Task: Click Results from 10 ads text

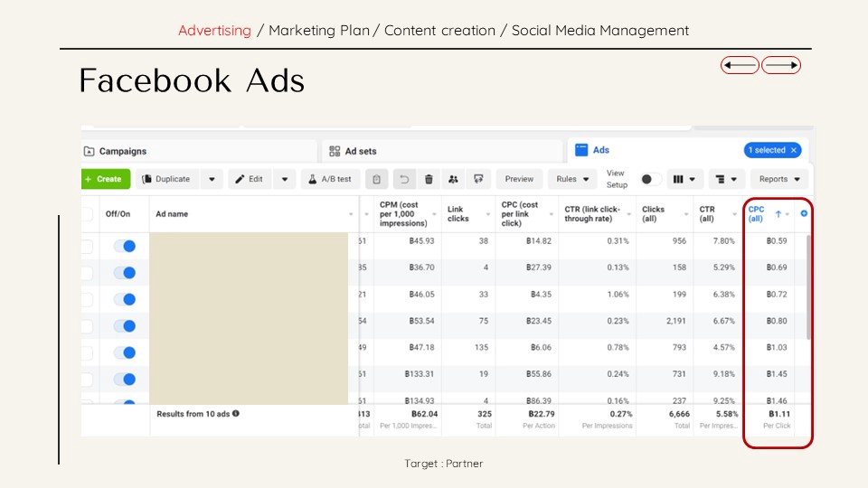Action: click(193, 413)
